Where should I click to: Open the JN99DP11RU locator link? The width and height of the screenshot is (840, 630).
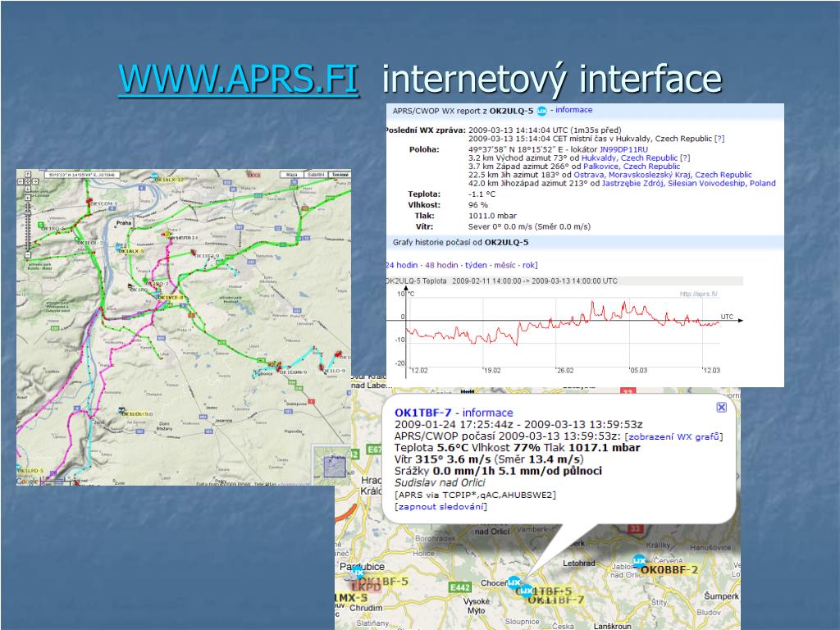point(623,149)
